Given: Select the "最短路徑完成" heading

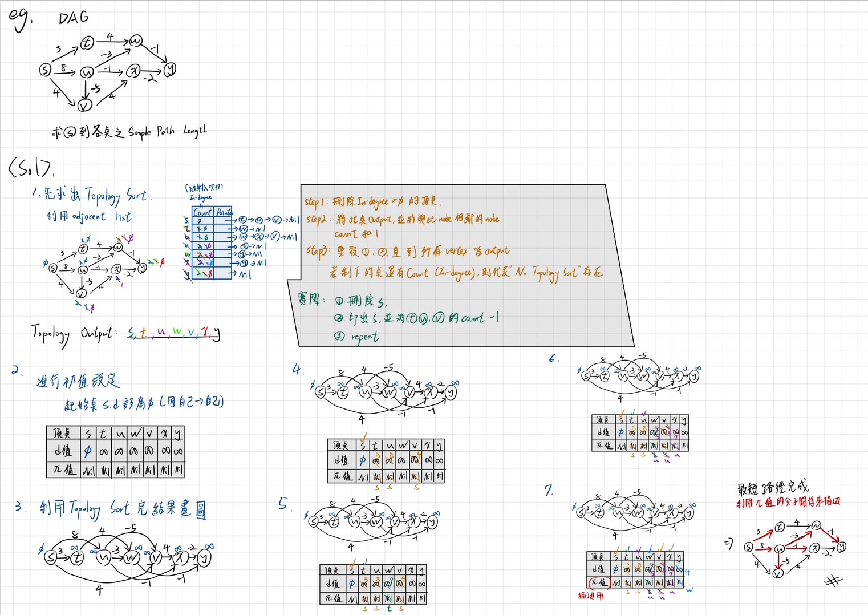Looking at the screenshot, I should point(773,488).
